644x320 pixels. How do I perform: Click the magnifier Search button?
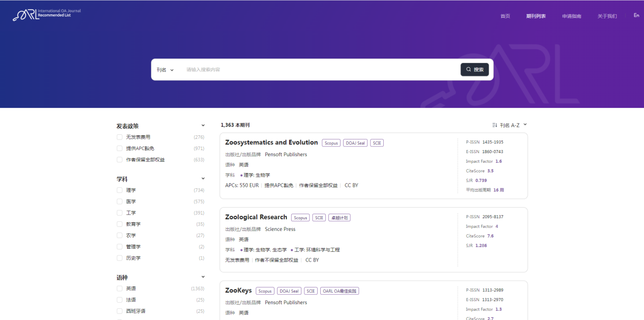pyautogui.click(x=475, y=70)
